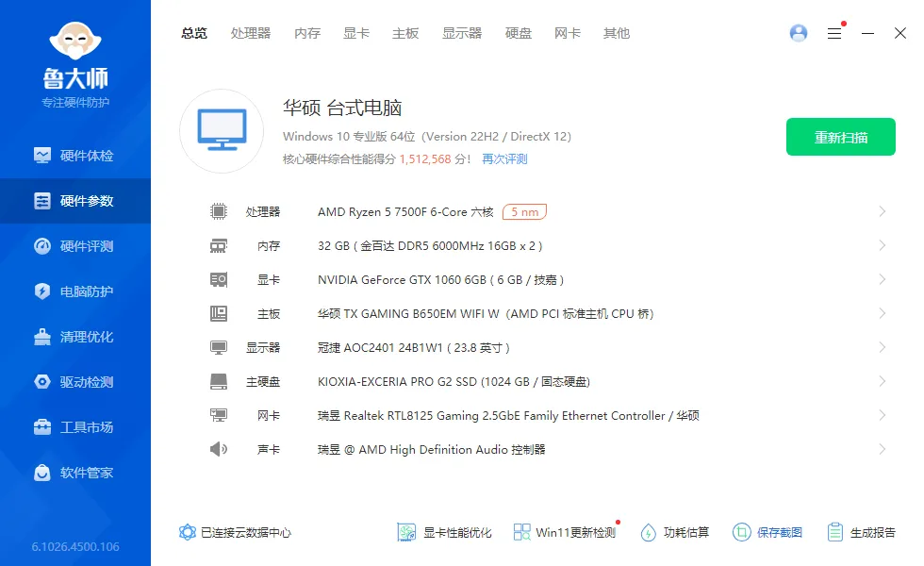Viewport: 924px width, 566px height.
Task: Click the 内存 RAM icon
Action: [219, 245]
